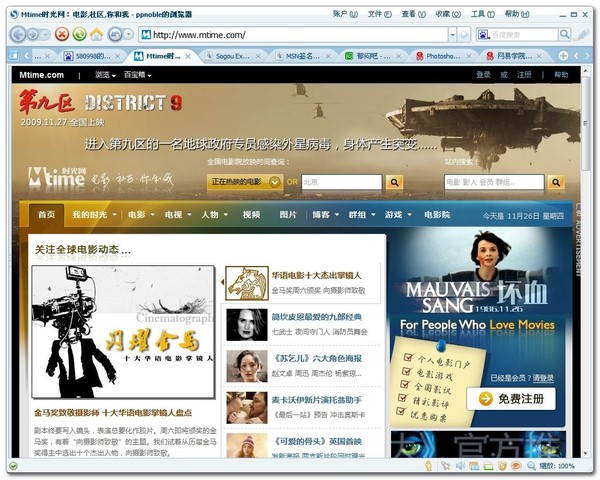Switch to the MSN签名 tab
The width and height of the screenshot is (600, 480).
click(302, 56)
